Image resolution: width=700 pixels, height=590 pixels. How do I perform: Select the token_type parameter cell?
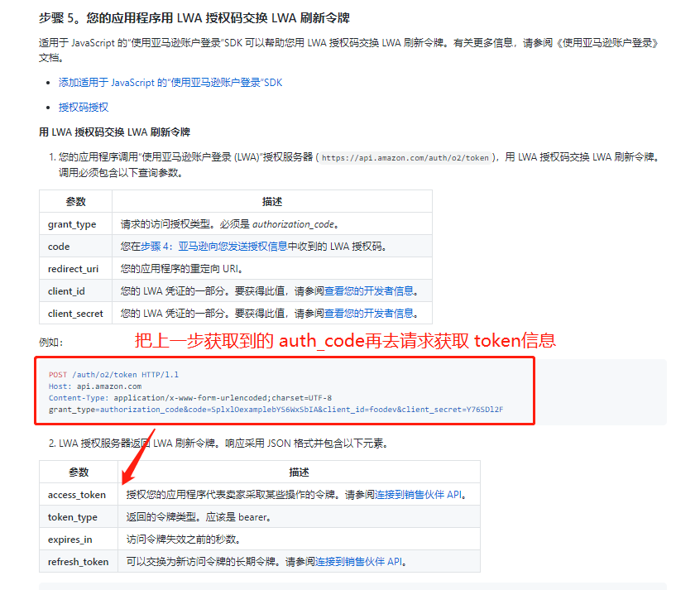point(75,517)
